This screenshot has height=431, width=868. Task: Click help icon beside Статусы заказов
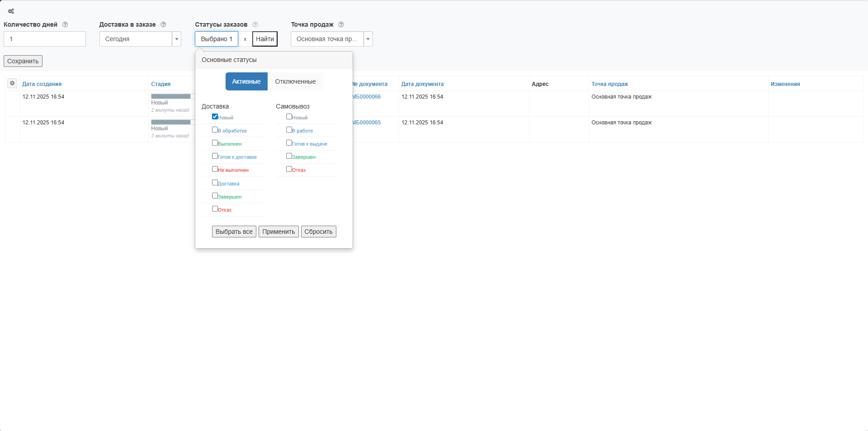(255, 24)
